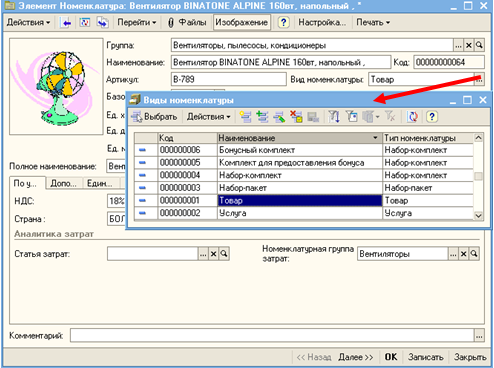Click row marker icon for 000000003
The height and width of the screenshot is (368, 494).
click(142, 188)
